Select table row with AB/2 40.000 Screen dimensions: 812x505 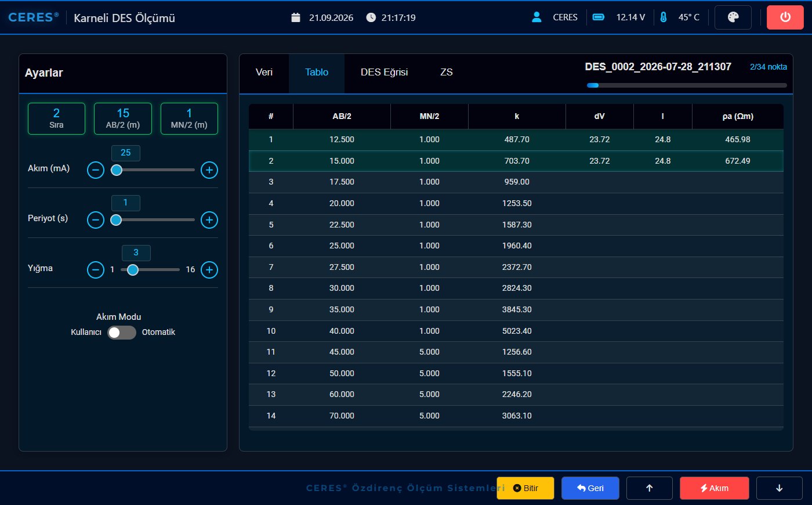coord(516,331)
